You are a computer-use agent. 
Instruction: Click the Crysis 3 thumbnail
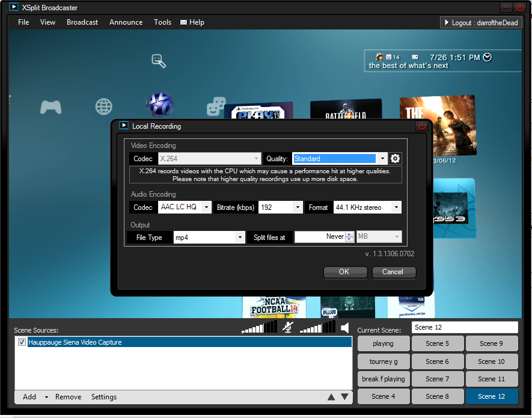tap(454, 208)
